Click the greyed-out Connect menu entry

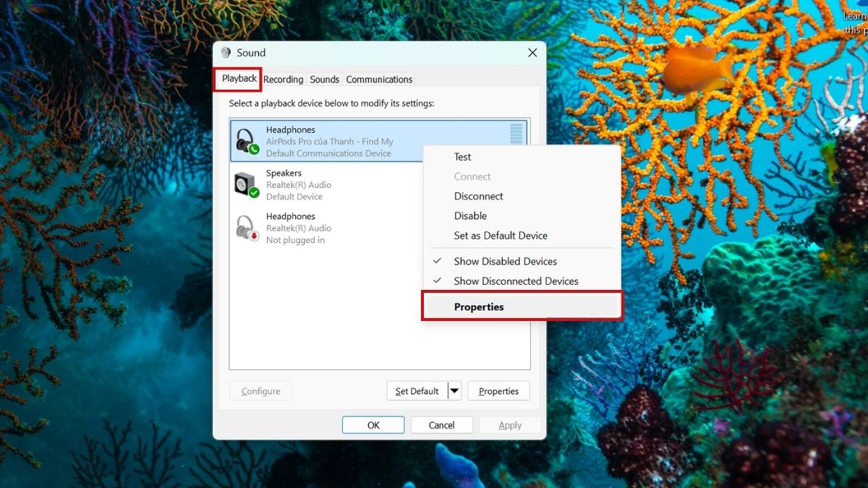pyautogui.click(x=522, y=176)
